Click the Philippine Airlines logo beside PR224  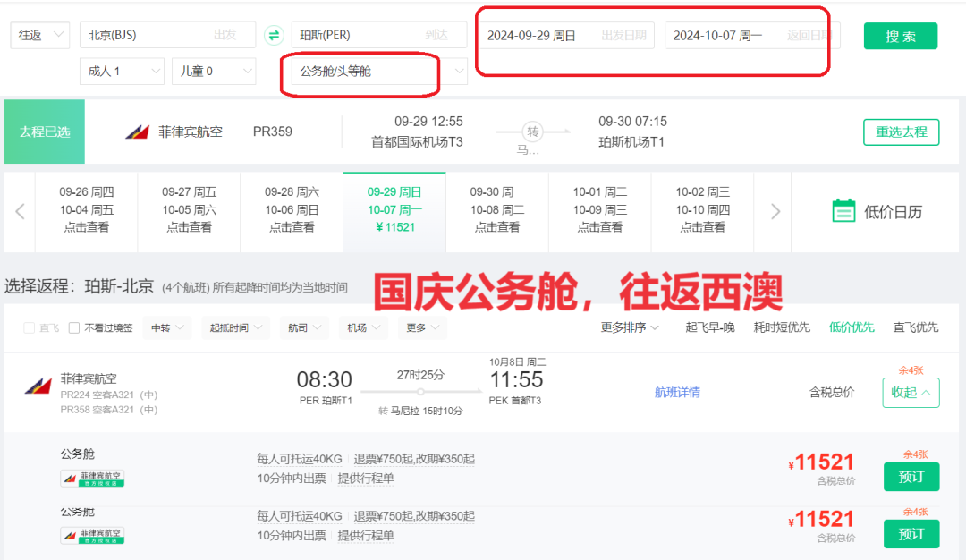tap(38, 386)
